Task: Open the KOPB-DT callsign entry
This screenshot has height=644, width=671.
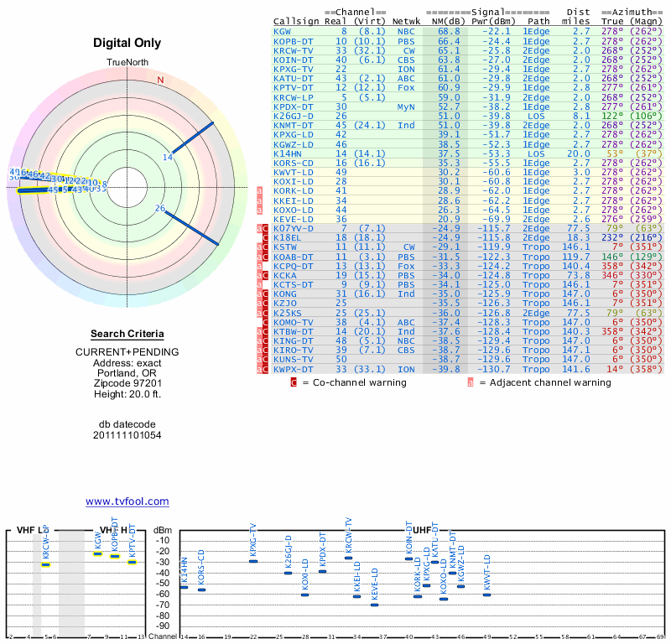Action: pos(294,40)
